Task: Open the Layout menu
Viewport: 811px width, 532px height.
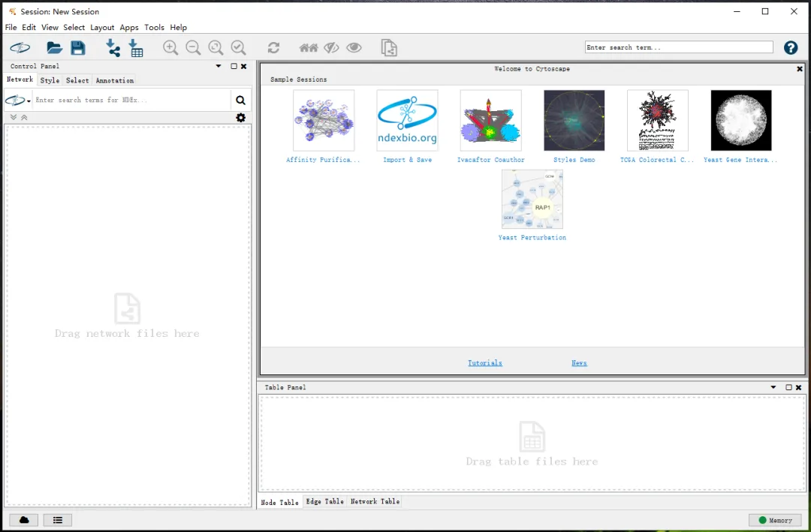Action: point(102,28)
